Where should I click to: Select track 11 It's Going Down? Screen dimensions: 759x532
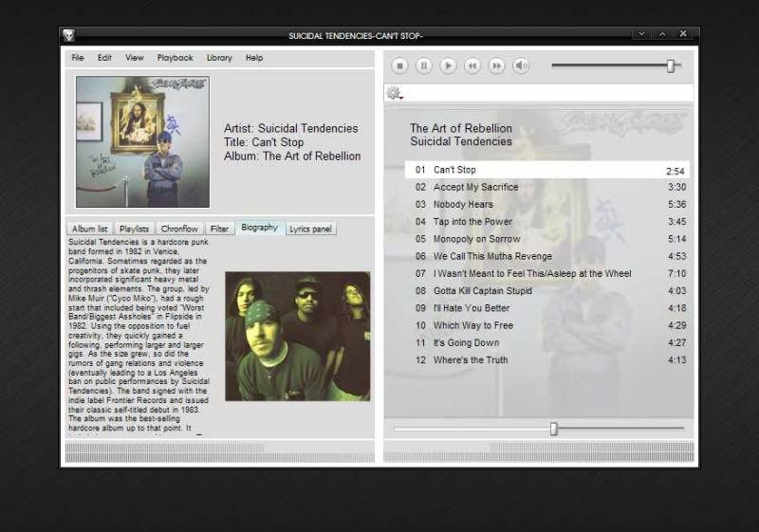point(547,343)
